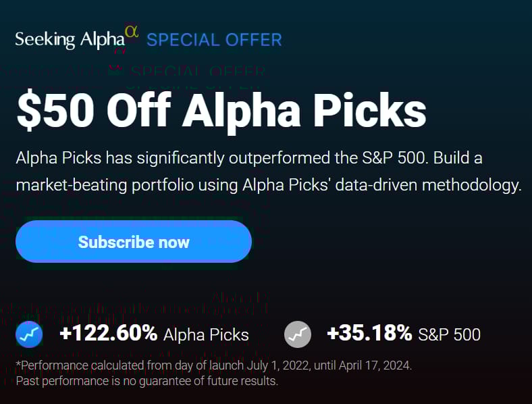Screen dimensions: 532x404
Task: Select the Subscribe now button
Action: [134, 241]
